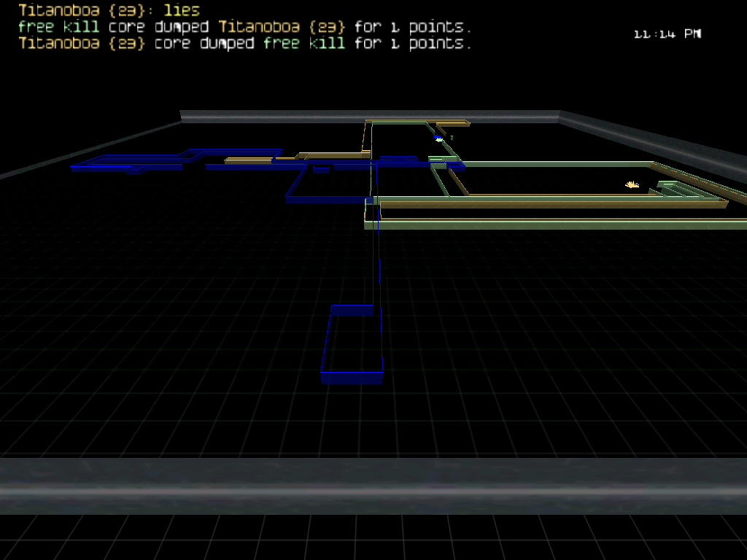Click the tan wall segment along far top
The image size is (747, 560).
pyautogui.click(x=417, y=122)
